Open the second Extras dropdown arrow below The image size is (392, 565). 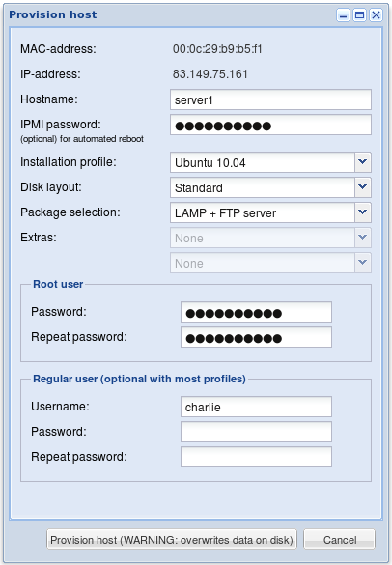363,263
